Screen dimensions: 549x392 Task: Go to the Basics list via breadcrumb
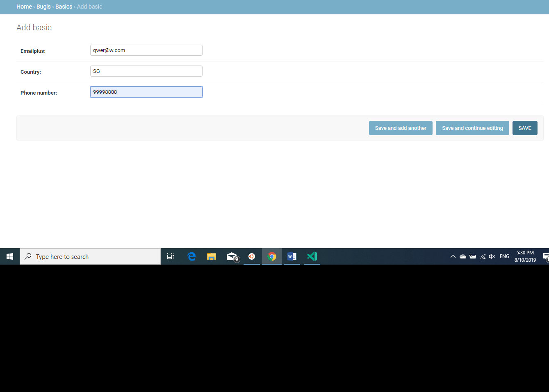[64, 7]
